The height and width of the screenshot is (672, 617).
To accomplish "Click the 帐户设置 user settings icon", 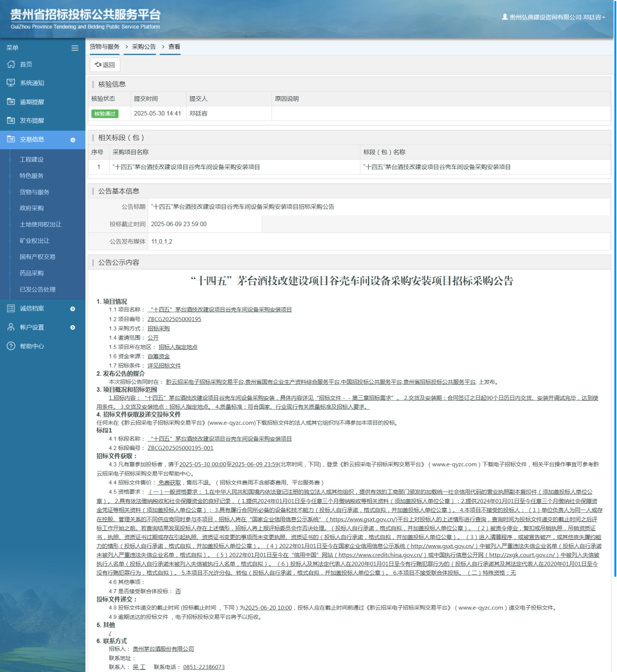I will (10, 327).
